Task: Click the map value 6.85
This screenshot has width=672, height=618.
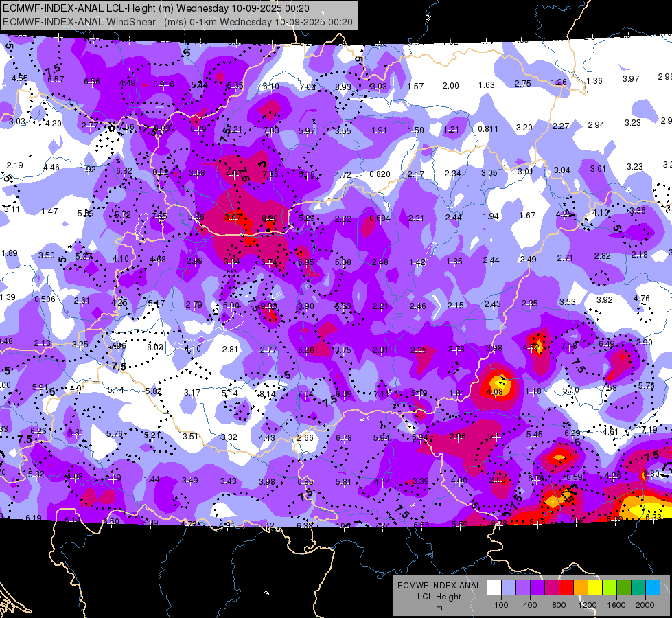Action: click(305, 481)
